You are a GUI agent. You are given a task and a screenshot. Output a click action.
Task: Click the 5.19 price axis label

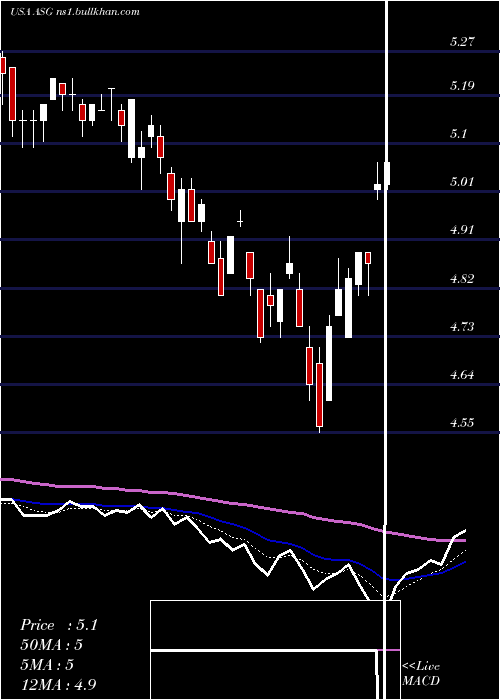(462, 86)
